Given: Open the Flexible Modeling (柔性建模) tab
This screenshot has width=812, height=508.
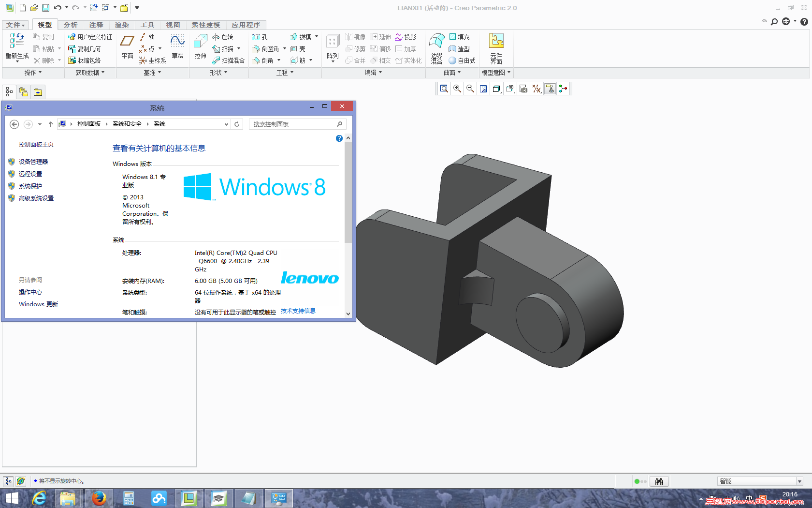Looking at the screenshot, I should pos(206,25).
